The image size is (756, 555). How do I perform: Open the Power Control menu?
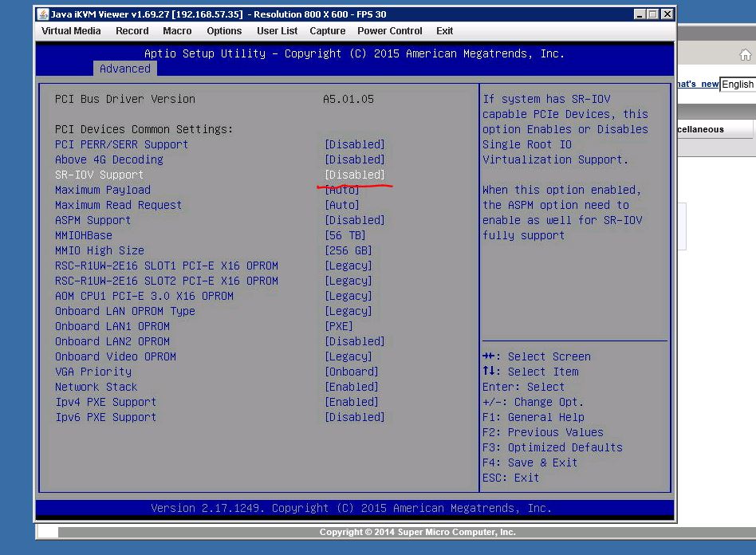[390, 31]
